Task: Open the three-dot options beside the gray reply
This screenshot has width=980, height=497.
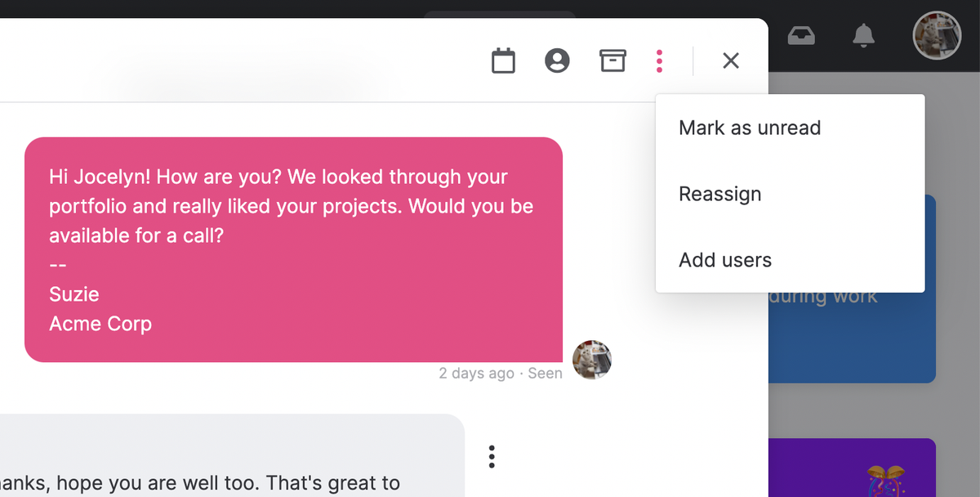Action: (x=492, y=456)
